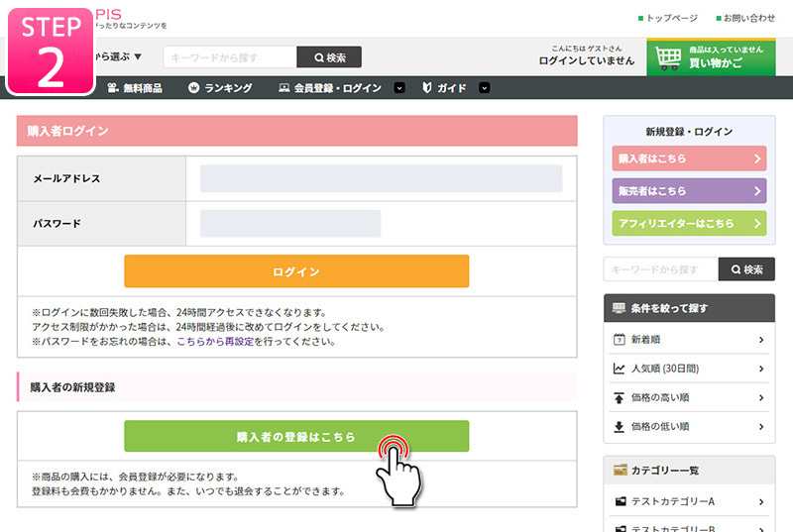Click the free products (無料商品) icon
The width and height of the screenshot is (793, 532).
[x=113, y=88]
